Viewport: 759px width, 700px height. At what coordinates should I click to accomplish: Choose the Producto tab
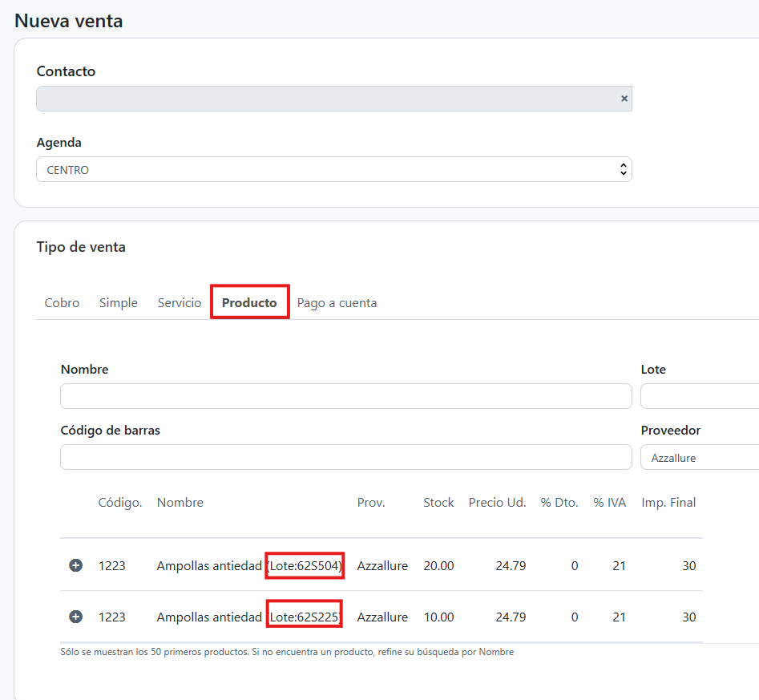click(249, 303)
